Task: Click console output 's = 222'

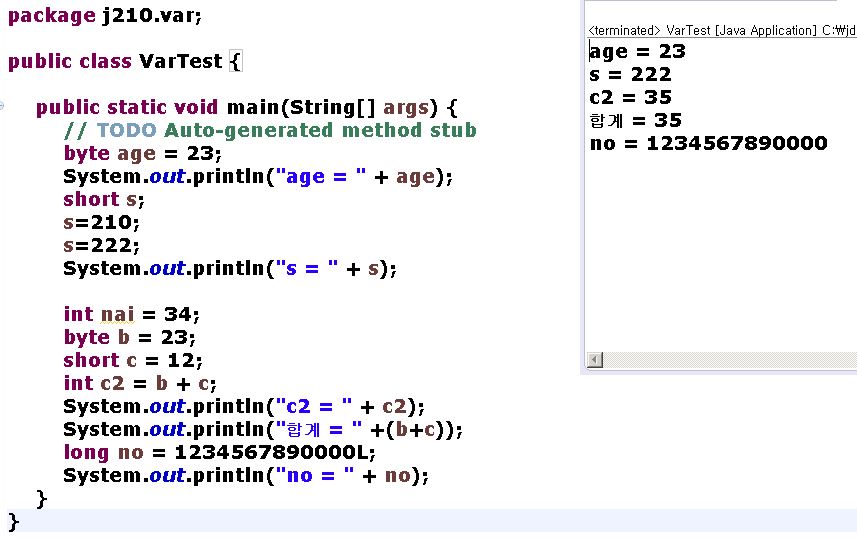Action: 630,74
